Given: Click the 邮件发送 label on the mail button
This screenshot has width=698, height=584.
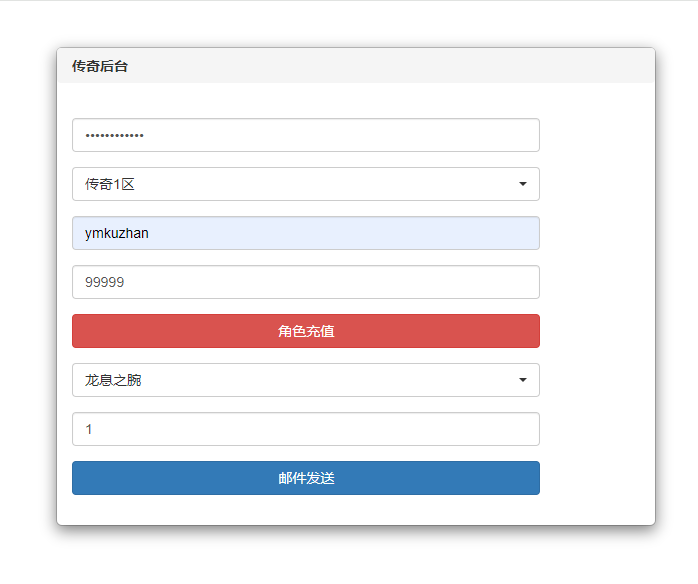Looking at the screenshot, I should tap(306, 478).
